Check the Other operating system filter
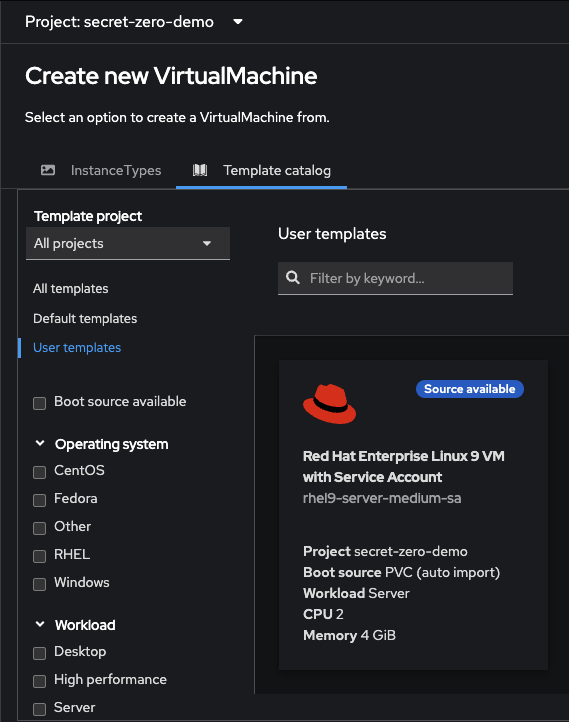 [x=40, y=528]
